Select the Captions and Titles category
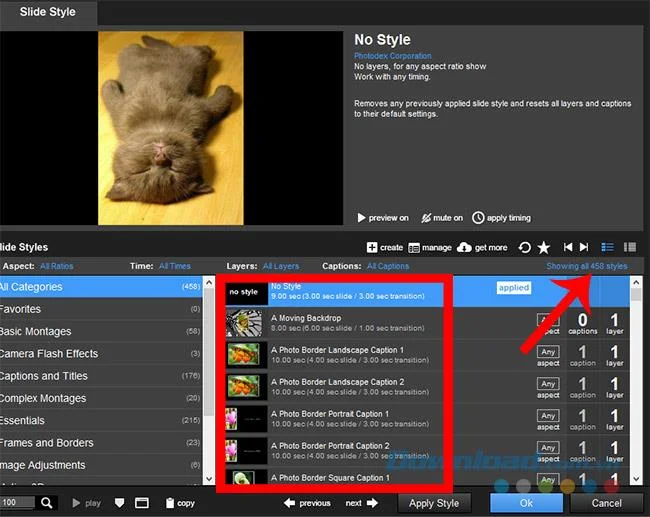 click(44, 376)
